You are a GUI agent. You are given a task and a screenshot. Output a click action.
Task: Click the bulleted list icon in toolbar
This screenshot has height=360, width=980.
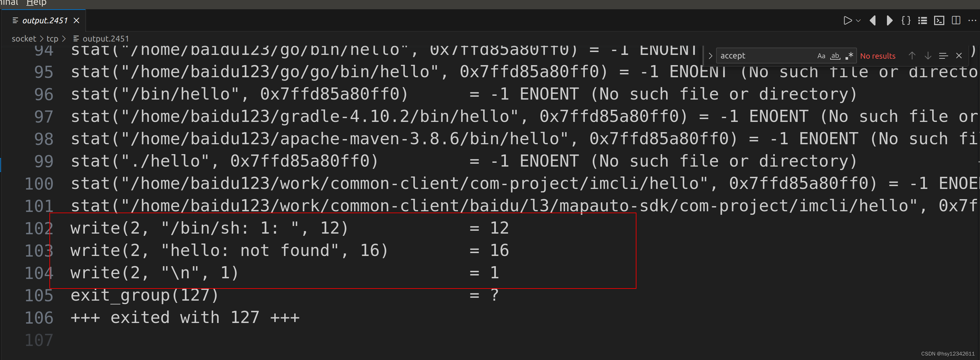(923, 20)
